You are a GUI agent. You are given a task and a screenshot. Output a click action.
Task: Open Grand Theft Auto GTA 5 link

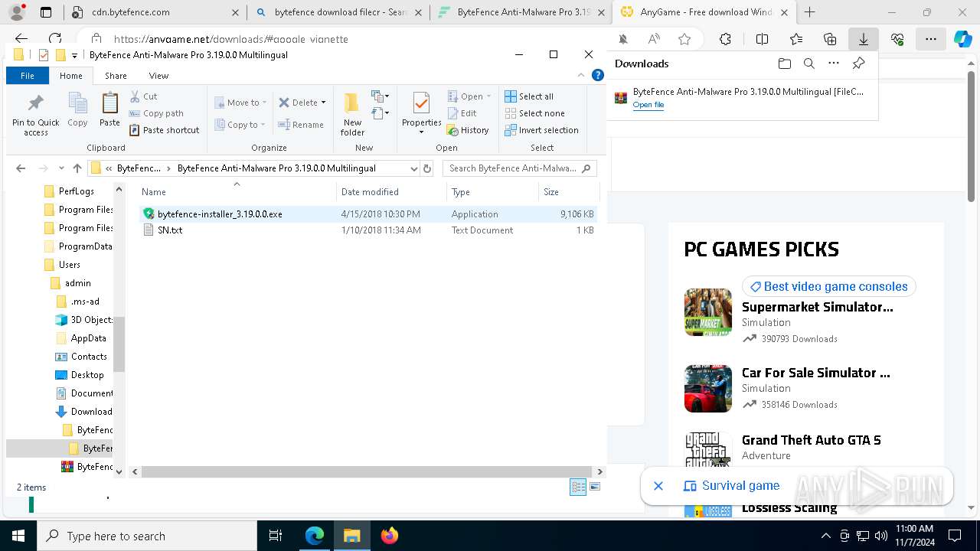[x=811, y=440]
